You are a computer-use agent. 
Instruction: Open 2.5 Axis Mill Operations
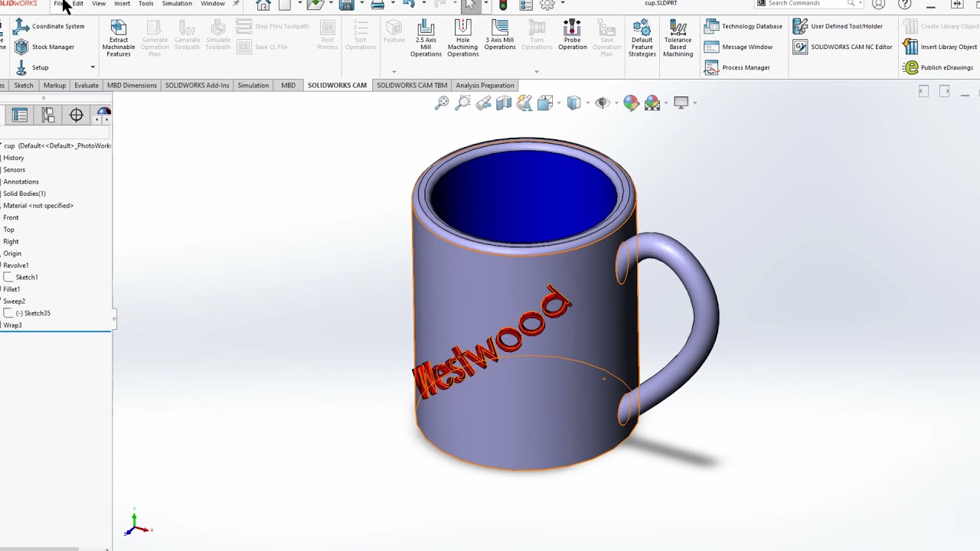pos(426,39)
